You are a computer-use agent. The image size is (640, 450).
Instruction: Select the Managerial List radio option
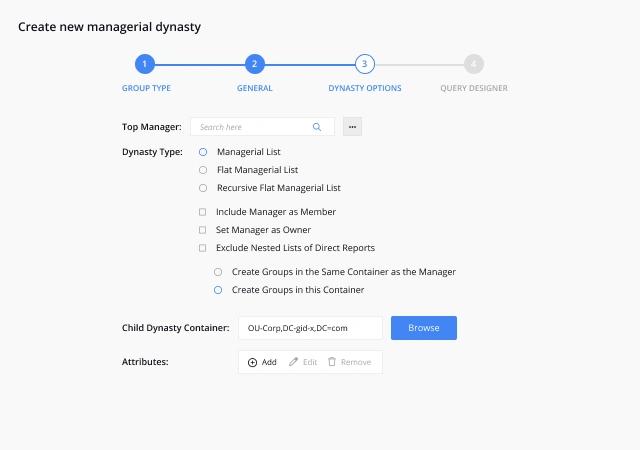tap(203, 152)
